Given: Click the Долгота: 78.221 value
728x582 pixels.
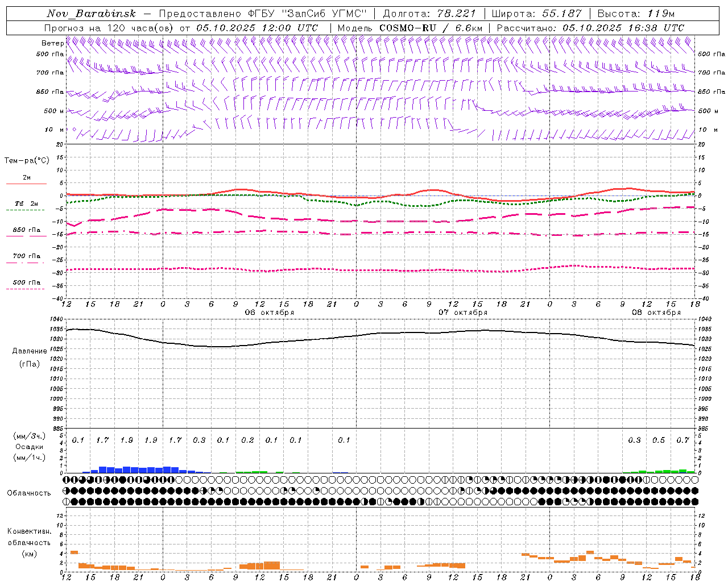Looking at the screenshot, I should (429, 14).
